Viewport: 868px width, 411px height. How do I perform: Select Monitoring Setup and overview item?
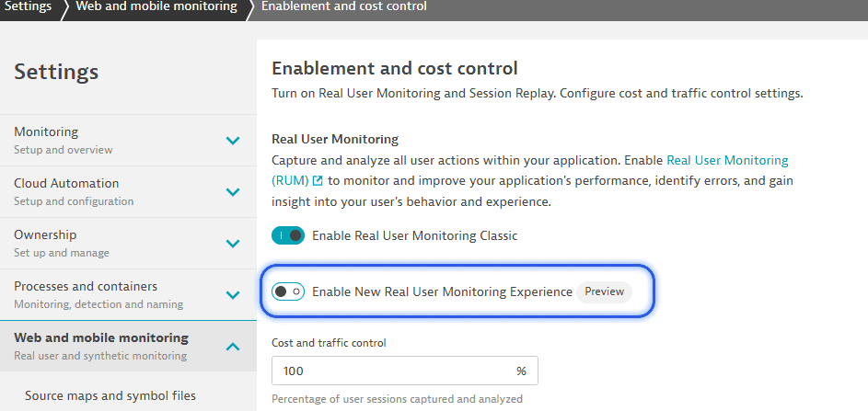pyautogui.click(x=128, y=141)
